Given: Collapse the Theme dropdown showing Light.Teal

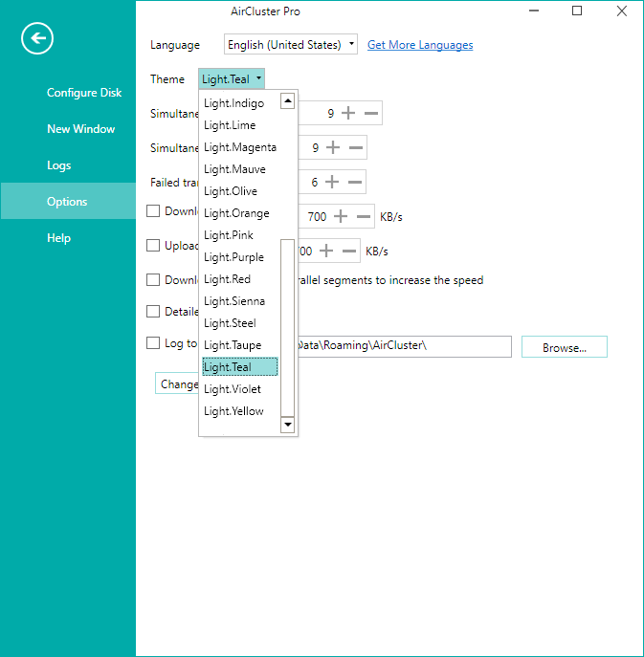Looking at the screenshot, I should click(232, 78).
